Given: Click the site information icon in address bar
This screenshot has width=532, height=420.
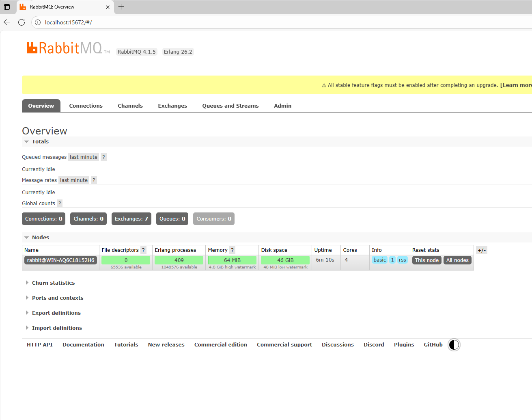Looking at the screenshot, I should [38, 22].
